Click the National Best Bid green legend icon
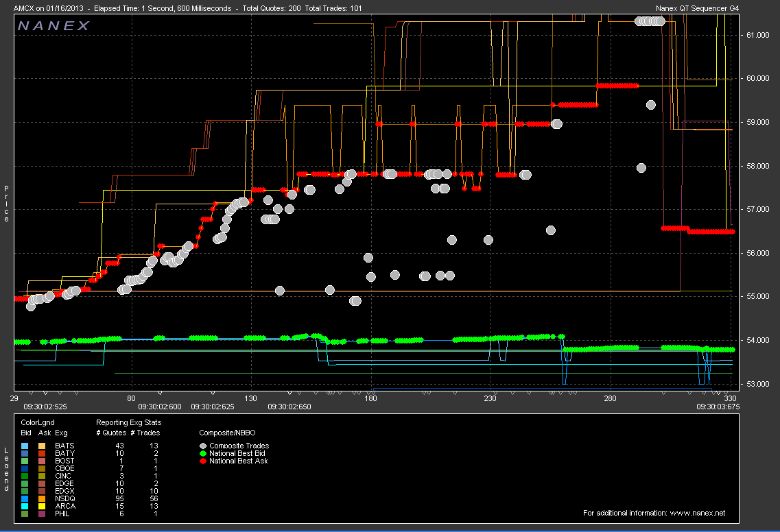 click(x=203, y=453)
